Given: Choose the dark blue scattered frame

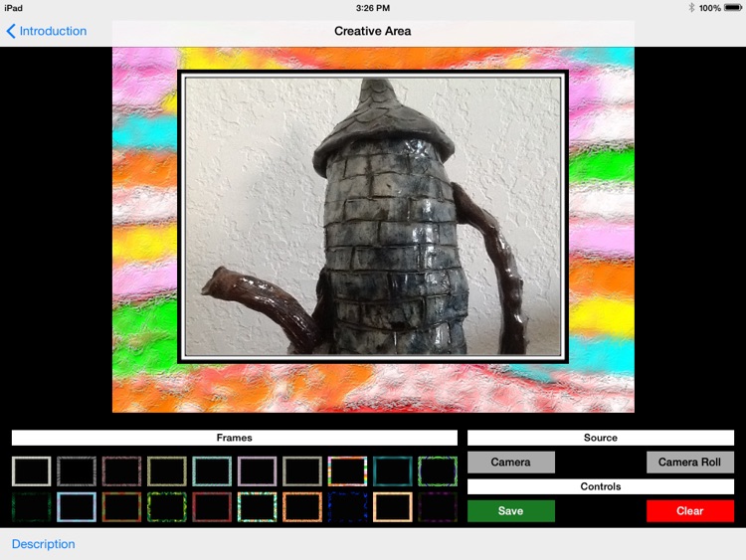Looking at the screenshot, I should pos(348,507).
